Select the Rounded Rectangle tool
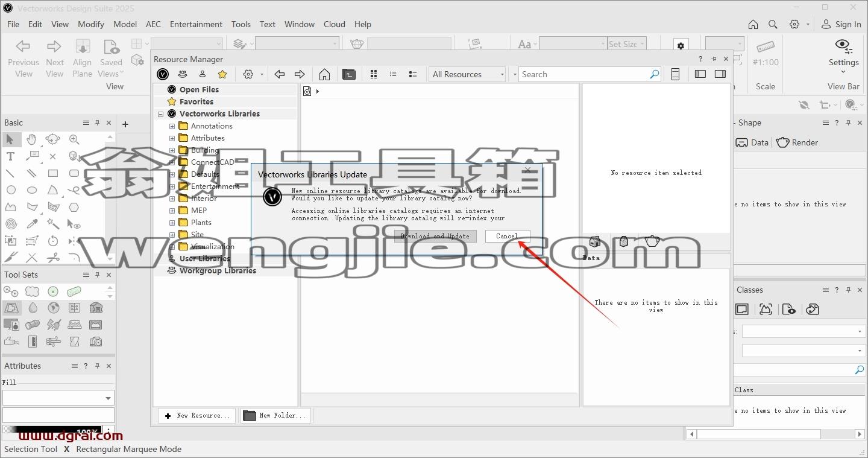The height and width of the screenshot is (458, 868). tap(74, 173)
